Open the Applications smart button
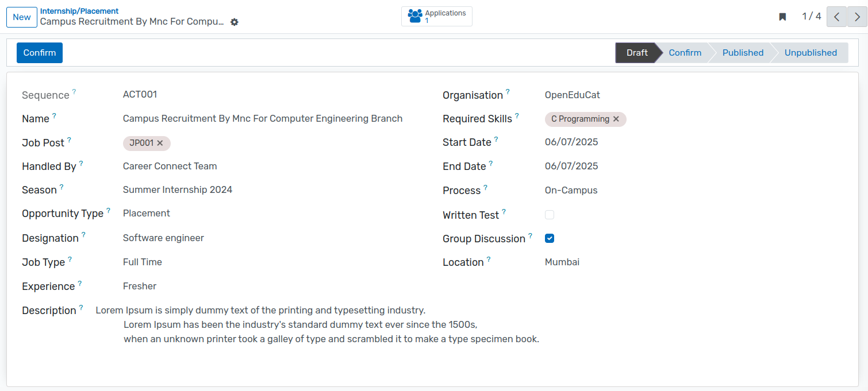This screenshot has width=868, height=391. click(436, 17)
